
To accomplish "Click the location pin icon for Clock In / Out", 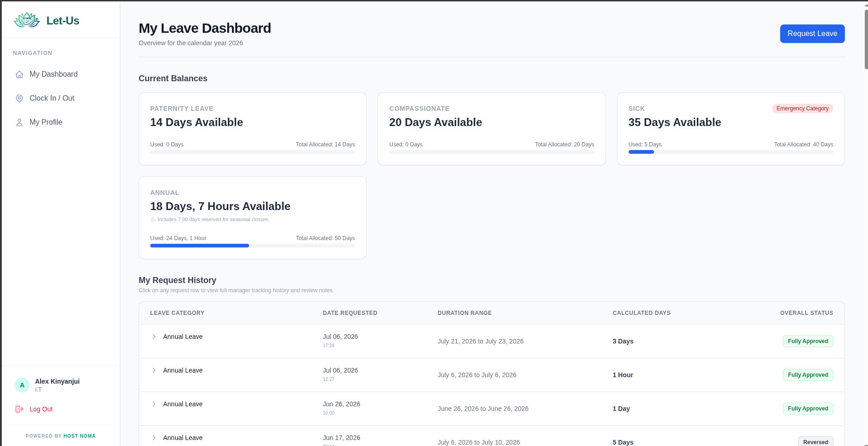I will [x=19, y=98].
